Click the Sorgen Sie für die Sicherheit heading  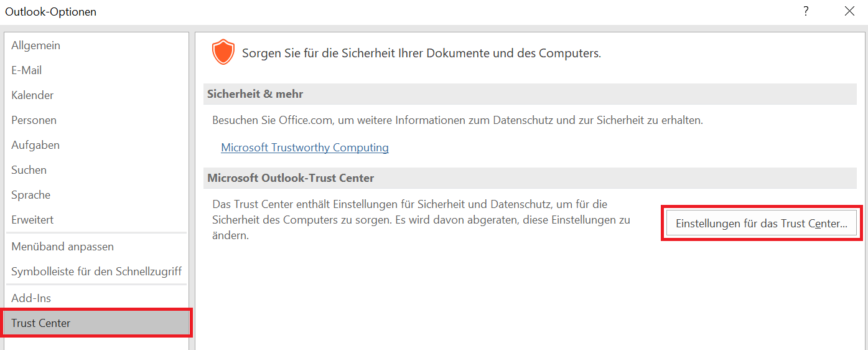(421, 53)
